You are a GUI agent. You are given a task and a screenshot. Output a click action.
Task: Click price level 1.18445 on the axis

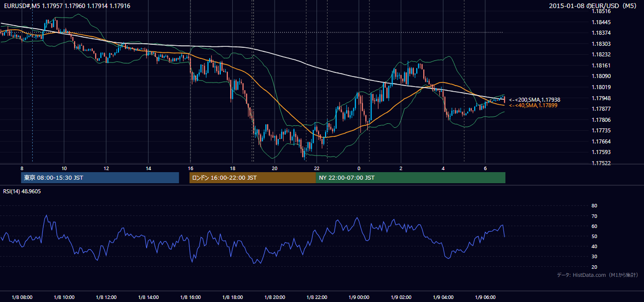click(x=602, y=22)
